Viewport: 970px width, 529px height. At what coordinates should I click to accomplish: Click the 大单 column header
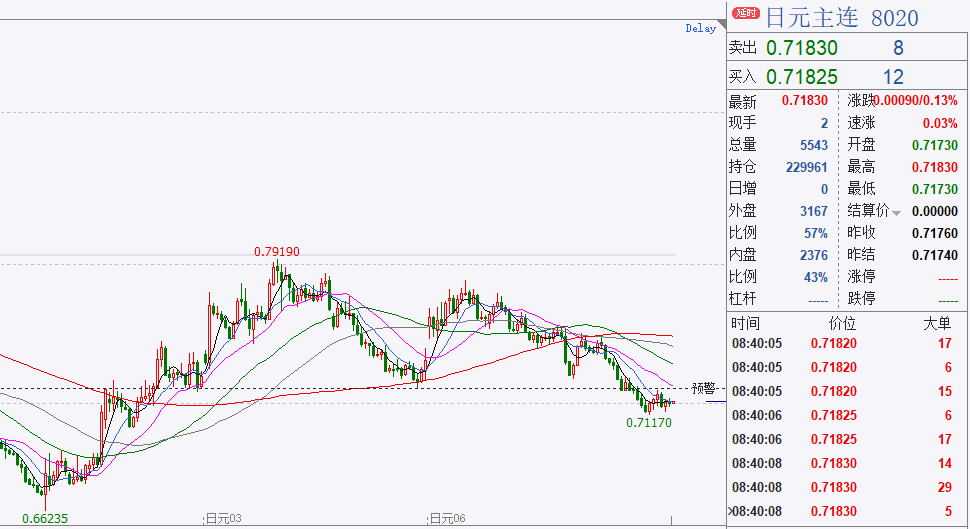937,323
